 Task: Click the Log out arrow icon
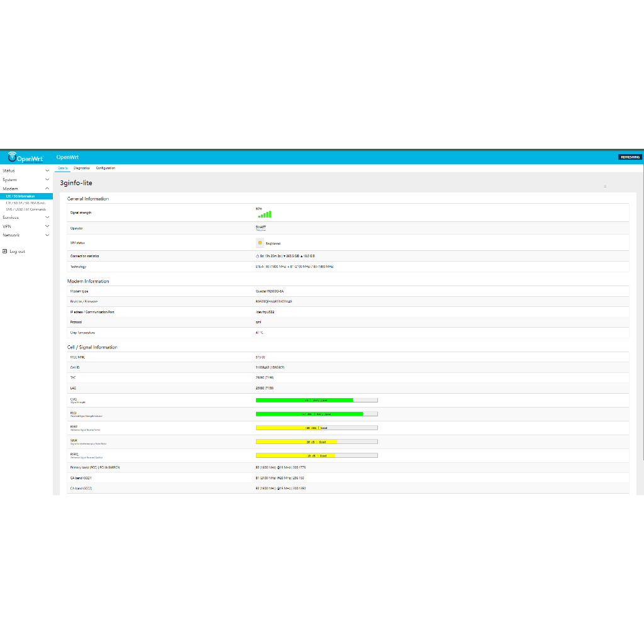[x=4, y=252]
